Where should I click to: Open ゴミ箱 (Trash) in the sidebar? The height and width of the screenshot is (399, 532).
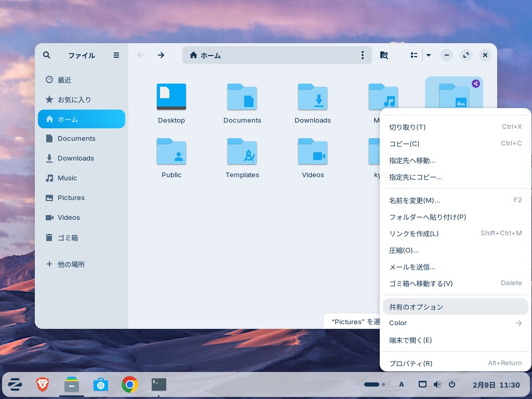pyautogui.click(x=68, y=237)
